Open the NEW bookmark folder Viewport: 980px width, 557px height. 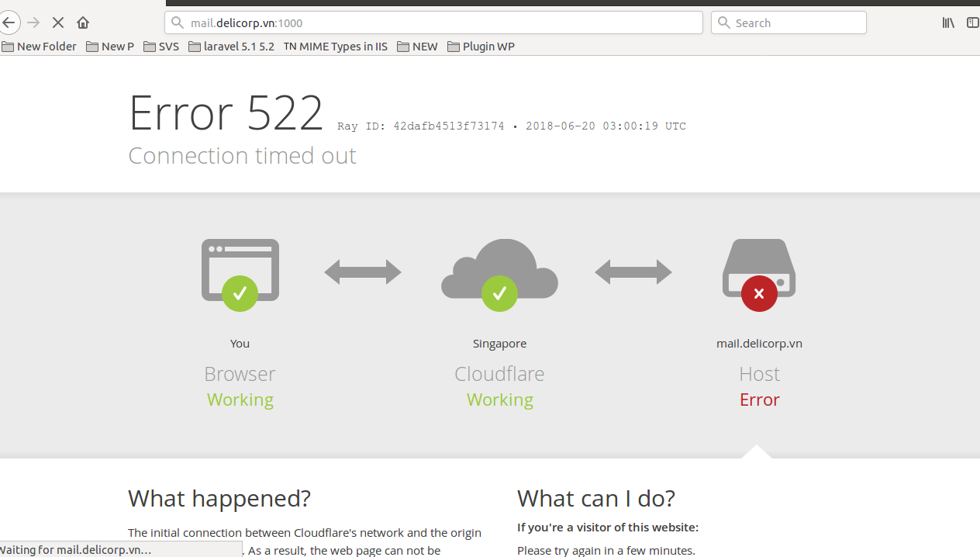pos(417,47)
